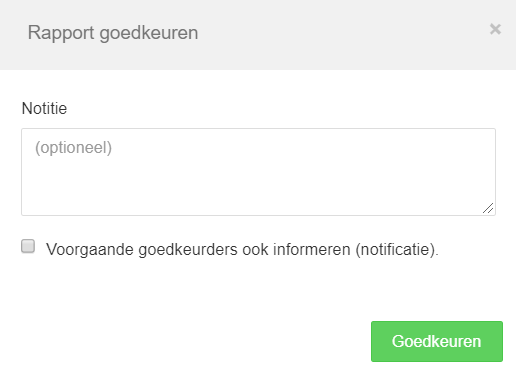Click the grey dialog header bar

258,35
